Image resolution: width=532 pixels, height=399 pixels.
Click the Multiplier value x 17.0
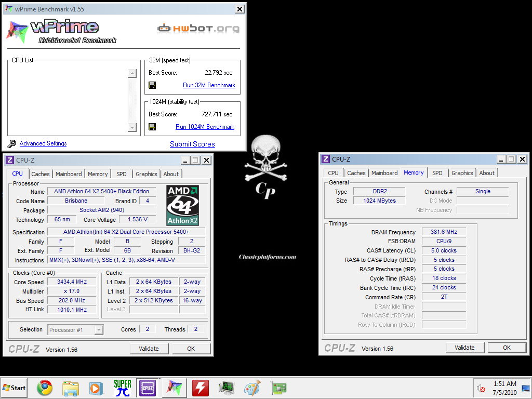point(72,291)
